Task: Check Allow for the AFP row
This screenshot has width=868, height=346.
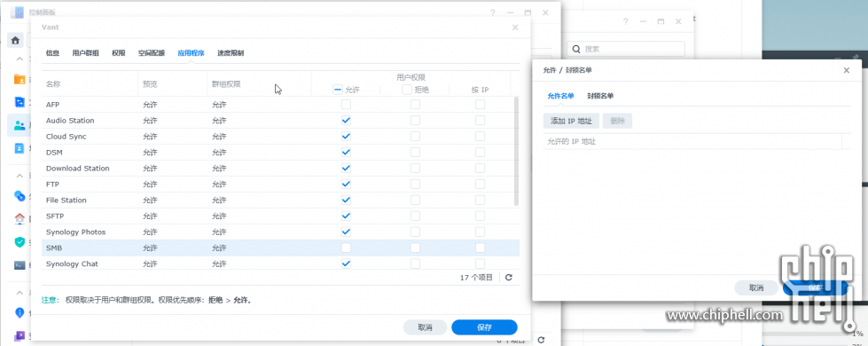Action: pos(346,104)
